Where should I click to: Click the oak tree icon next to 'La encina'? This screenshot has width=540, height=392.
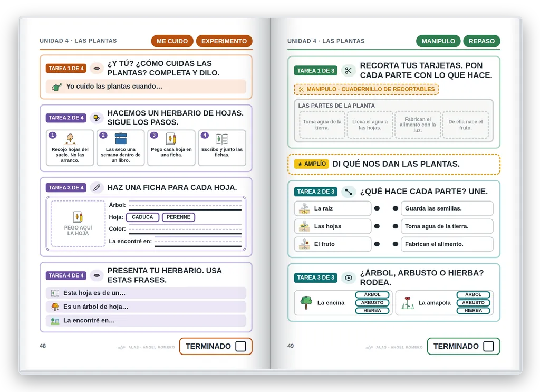click(x=306, y=302)
